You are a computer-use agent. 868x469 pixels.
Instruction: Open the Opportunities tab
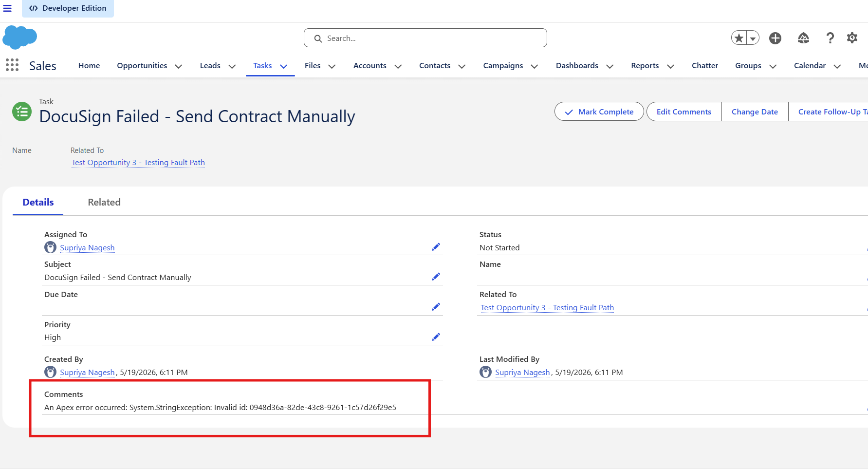[142, 66]
